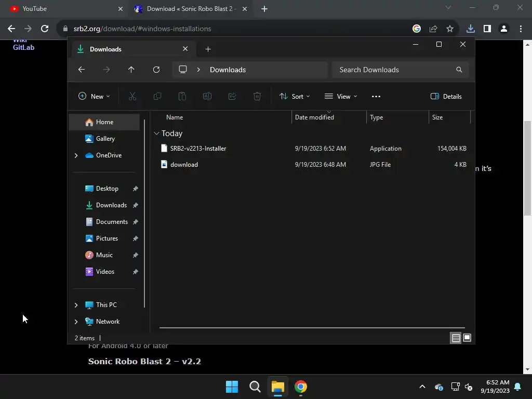Image resolution: width=532 pixels, height=399 pixels.
Task: Click the Delete trash icon in Explorer toolbar
Action: [x=257, y=96]
